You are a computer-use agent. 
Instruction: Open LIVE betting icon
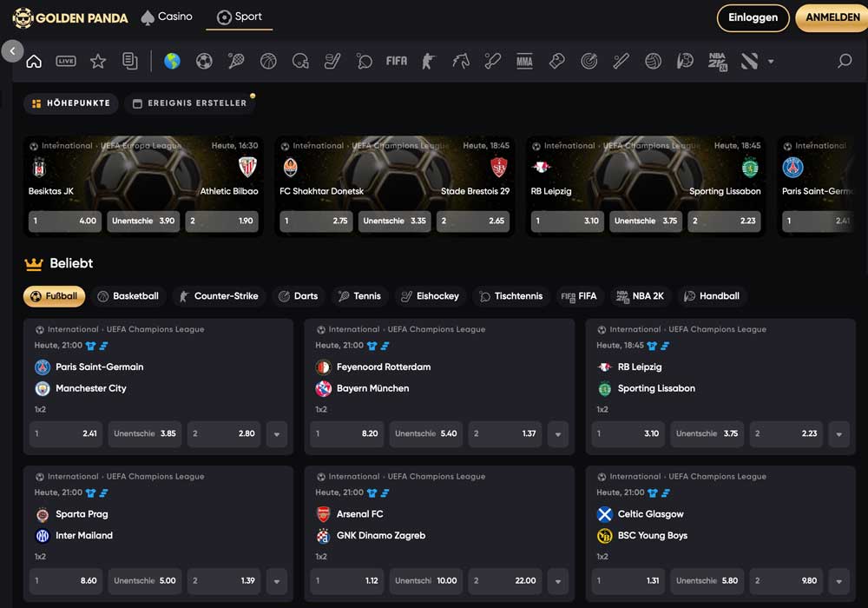pos(66,61)
